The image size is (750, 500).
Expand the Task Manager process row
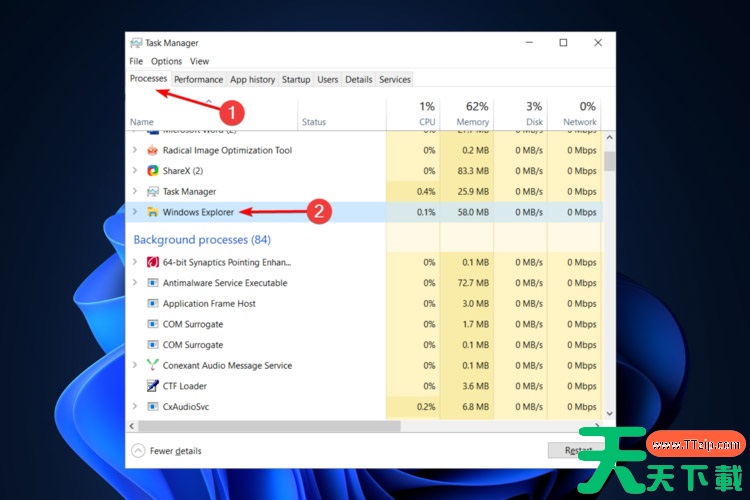pos(135,191)
